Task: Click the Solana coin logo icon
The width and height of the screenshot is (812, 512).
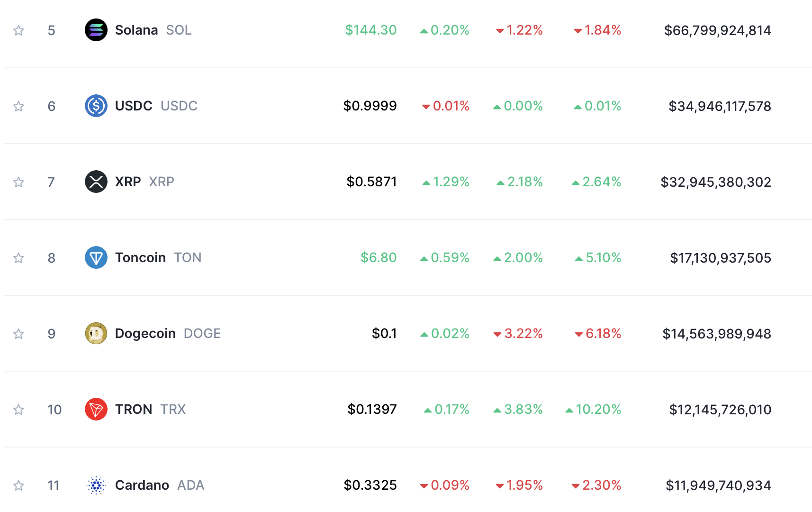Action: [96, 30]
